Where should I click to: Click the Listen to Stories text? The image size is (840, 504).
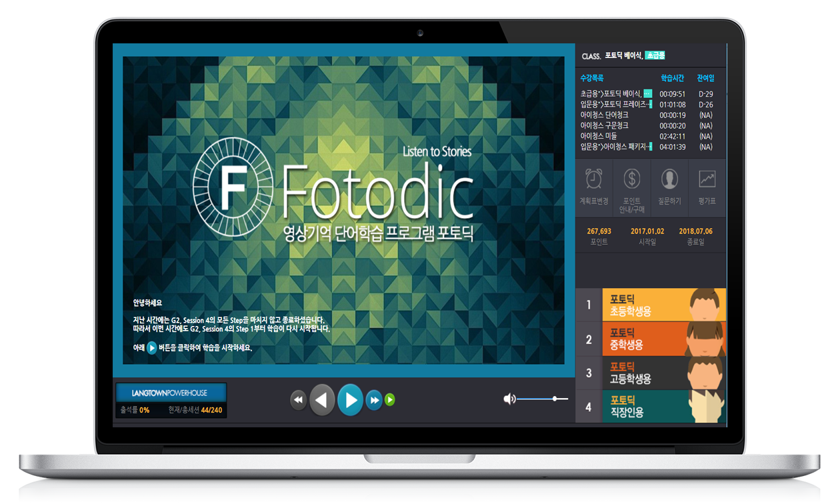pos(437,152)
